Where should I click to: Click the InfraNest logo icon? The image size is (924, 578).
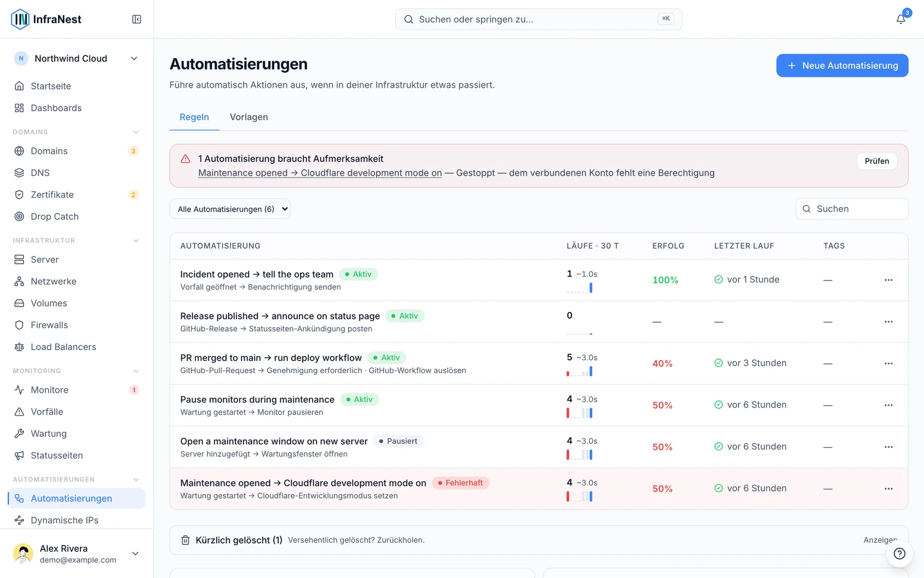point(20,19)
